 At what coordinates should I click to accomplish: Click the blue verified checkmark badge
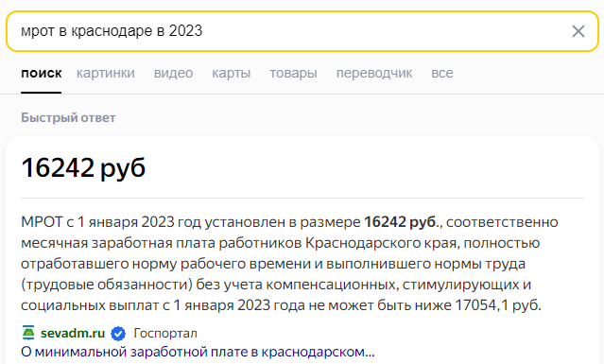coord(118,333)
